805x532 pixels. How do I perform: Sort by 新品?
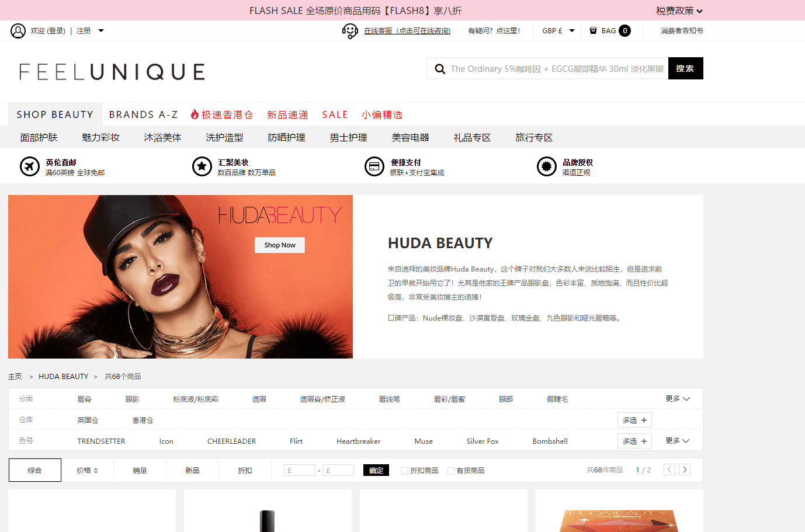pos(193,471)
